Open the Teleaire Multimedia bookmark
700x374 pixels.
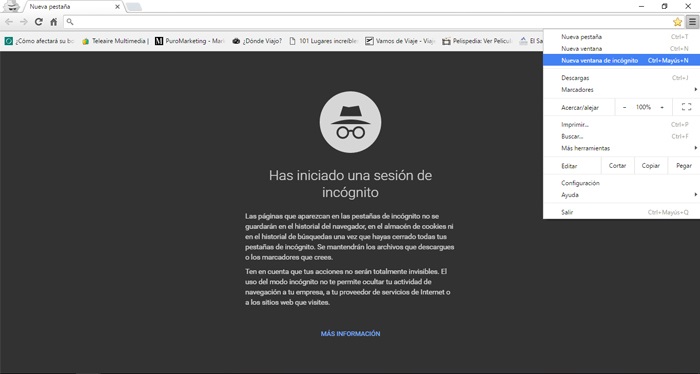115,41
